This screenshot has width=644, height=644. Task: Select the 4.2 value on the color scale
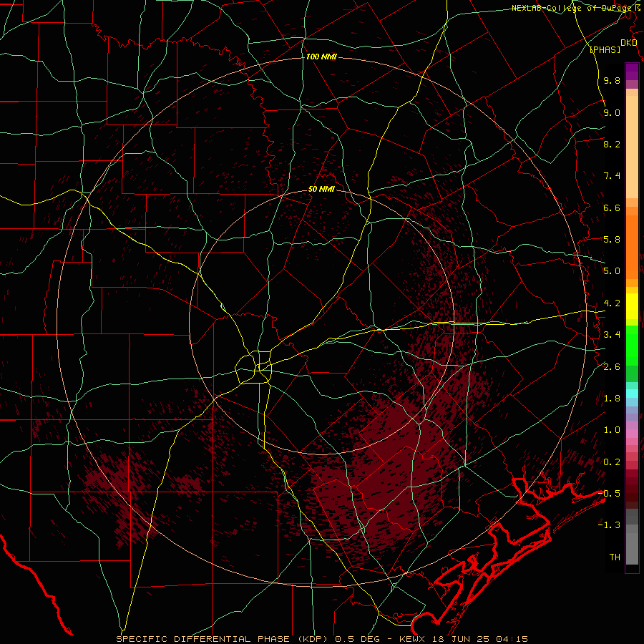tap(612, 303)
